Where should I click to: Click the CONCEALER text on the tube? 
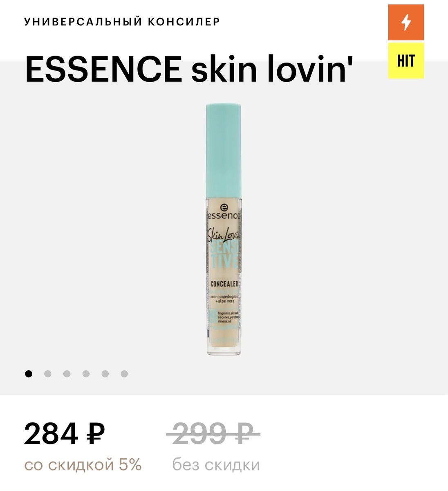click(x=224, y=284)
